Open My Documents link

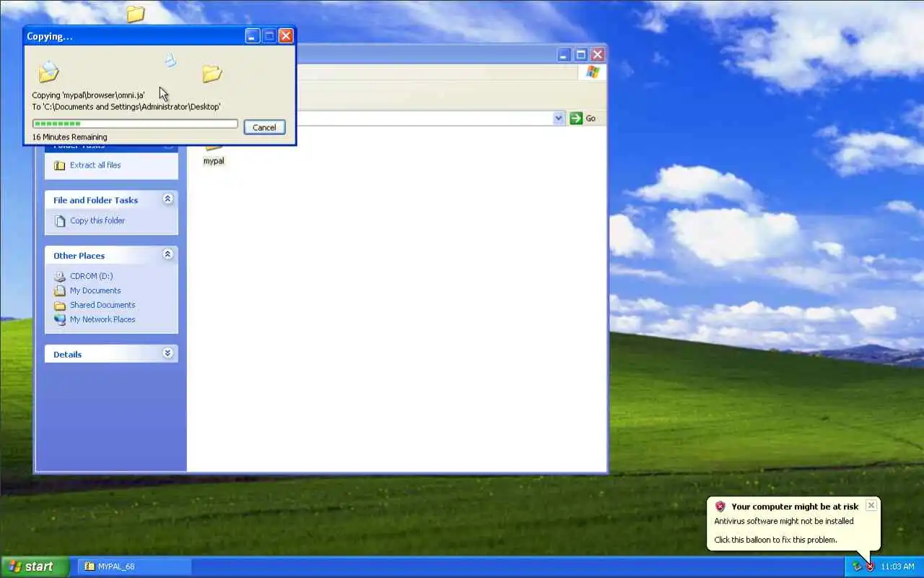tap(95, 290)
